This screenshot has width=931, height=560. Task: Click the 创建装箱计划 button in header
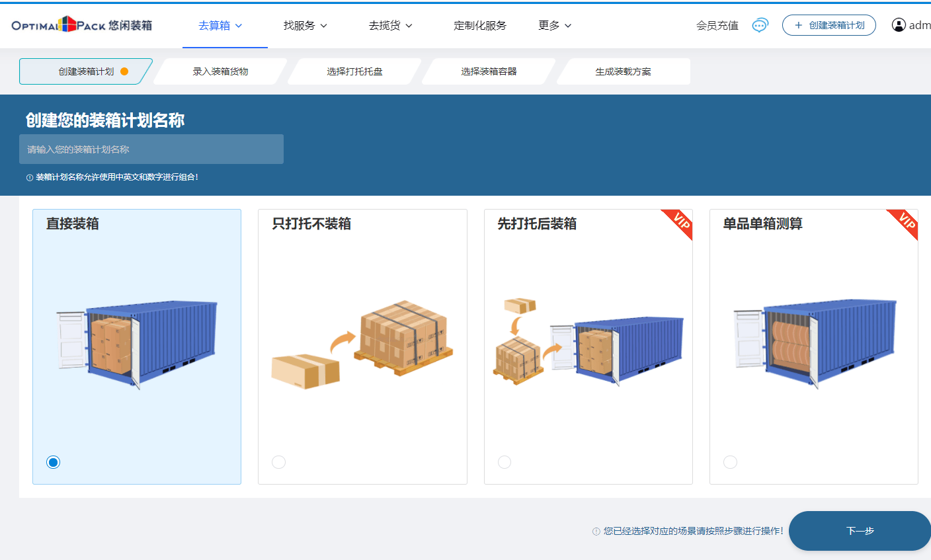pos(829,25)
